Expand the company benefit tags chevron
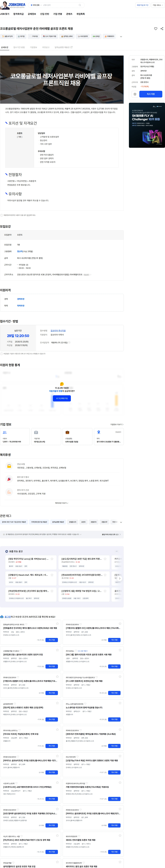This screenshot has width=165, height=868. 121,36
